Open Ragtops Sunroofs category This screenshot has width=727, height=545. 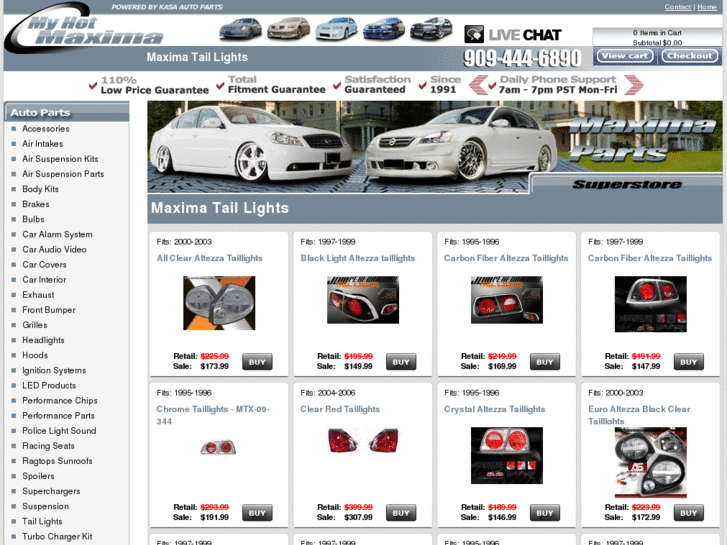(x=57, y=461)
